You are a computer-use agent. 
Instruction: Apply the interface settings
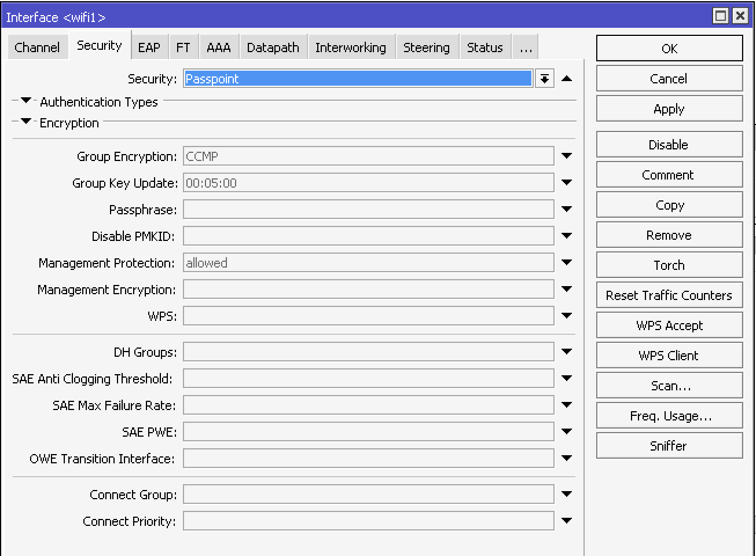click(x=669, y=109)
